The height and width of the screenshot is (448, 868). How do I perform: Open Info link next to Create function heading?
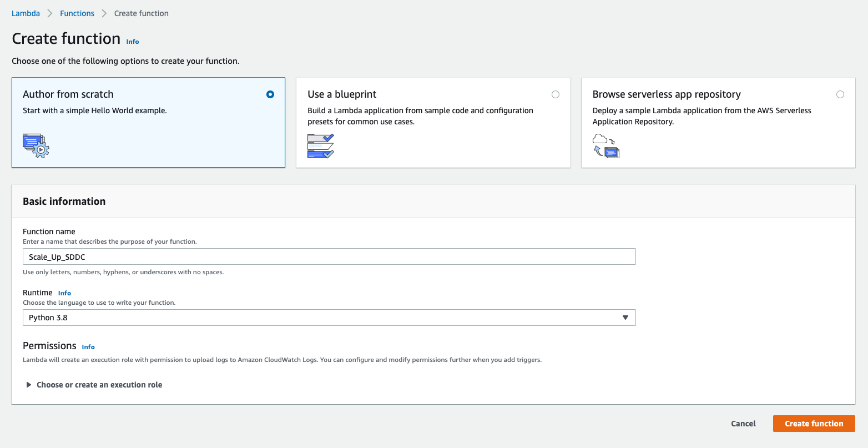(133, 42)
